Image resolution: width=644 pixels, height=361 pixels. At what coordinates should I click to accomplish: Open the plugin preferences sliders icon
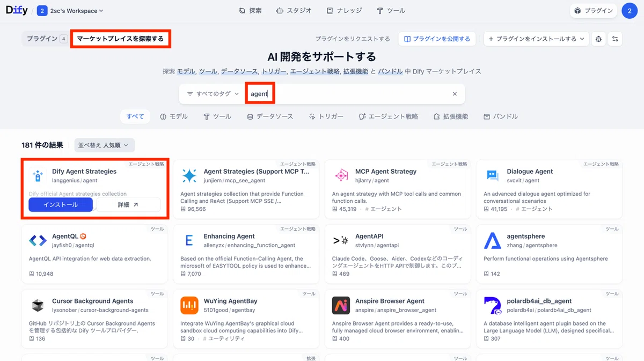coord(615,39)
